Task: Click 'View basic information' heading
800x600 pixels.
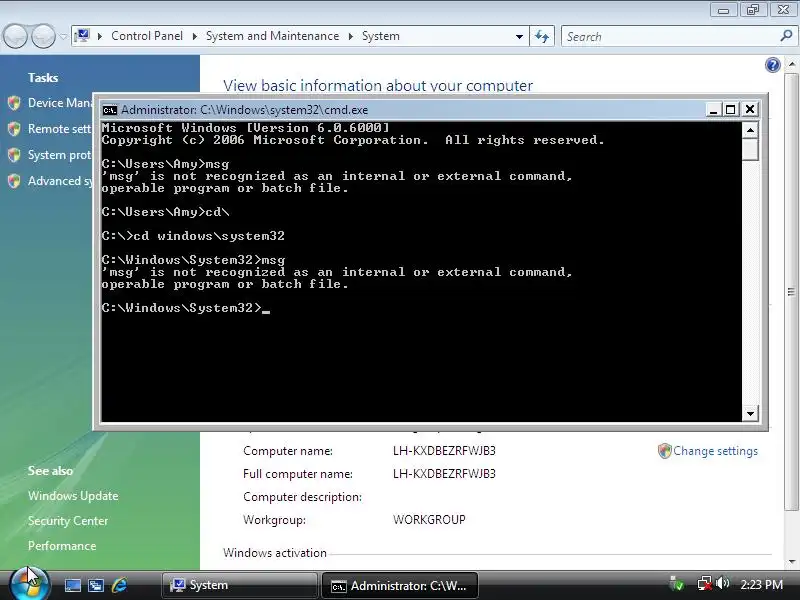Action: 378,85
